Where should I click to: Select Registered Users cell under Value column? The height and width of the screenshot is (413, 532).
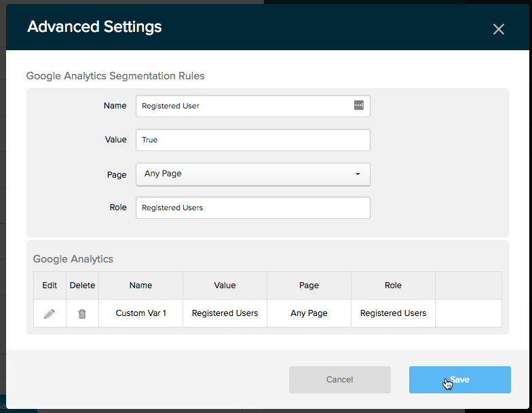[x=225, y=313]
